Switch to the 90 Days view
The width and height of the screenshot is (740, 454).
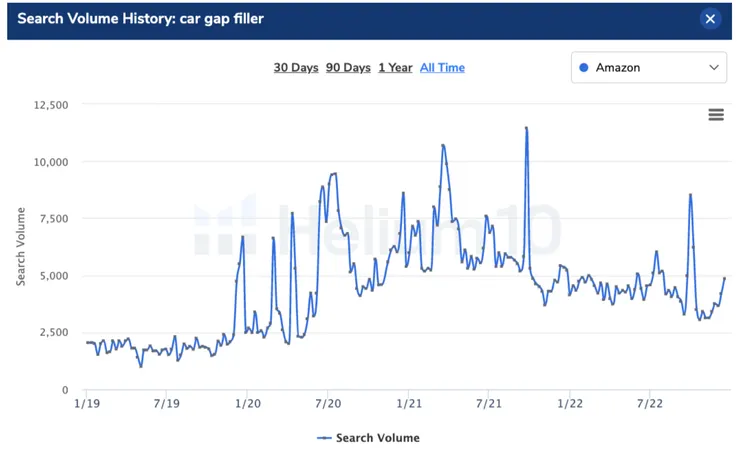click(348, 68)
